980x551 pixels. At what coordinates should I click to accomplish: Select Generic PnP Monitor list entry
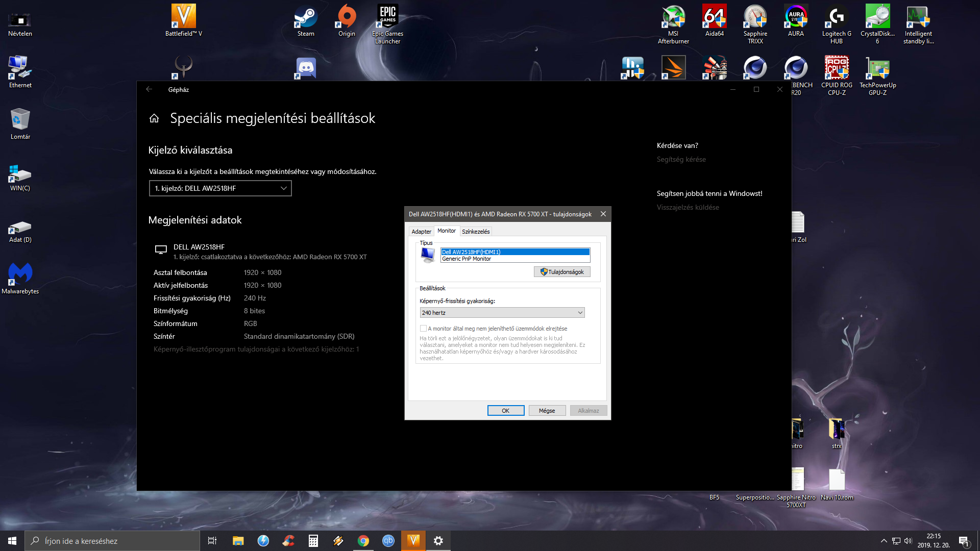[516, 259]
